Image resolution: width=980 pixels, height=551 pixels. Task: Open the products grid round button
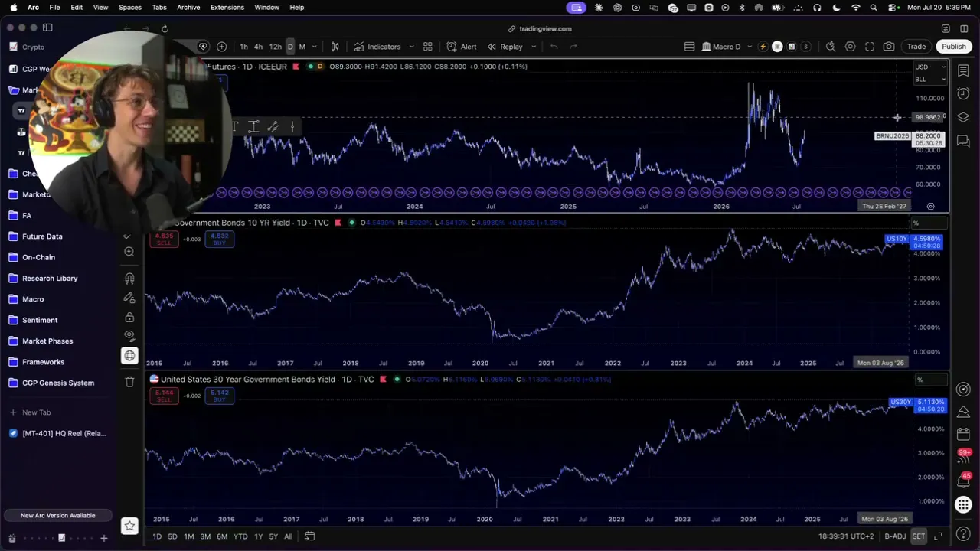click(x=963, y=504)
